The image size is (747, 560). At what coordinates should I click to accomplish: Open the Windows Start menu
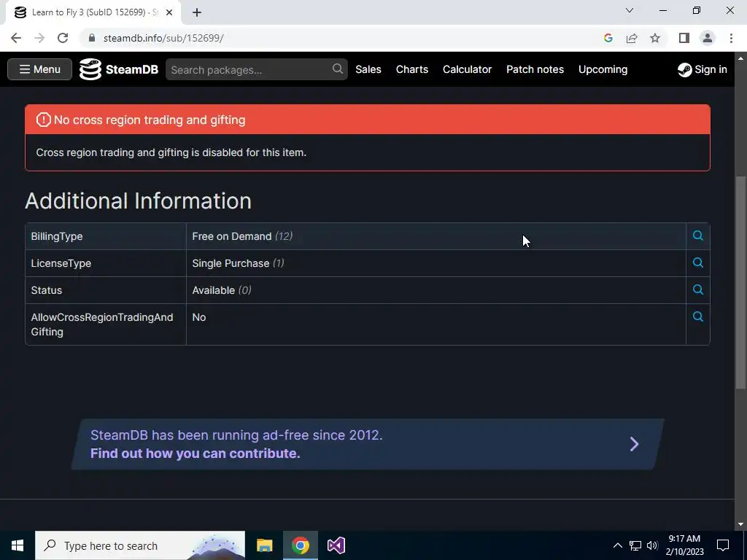point(18,545)
